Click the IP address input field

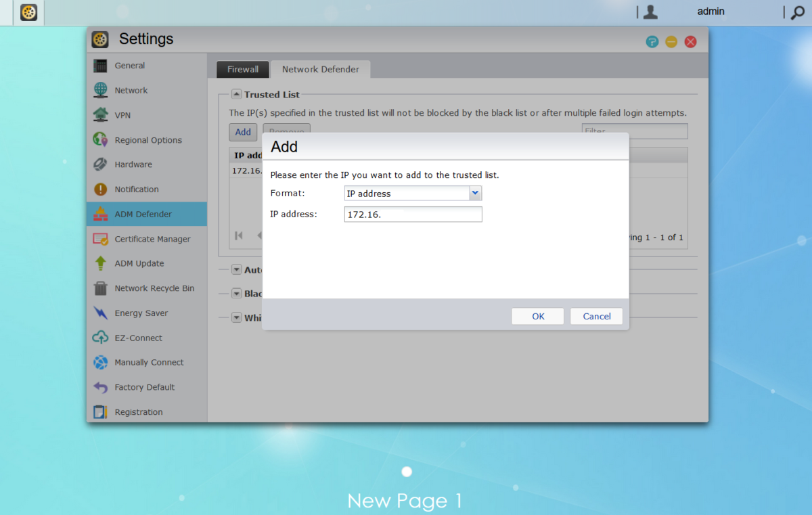click(413, 214)
